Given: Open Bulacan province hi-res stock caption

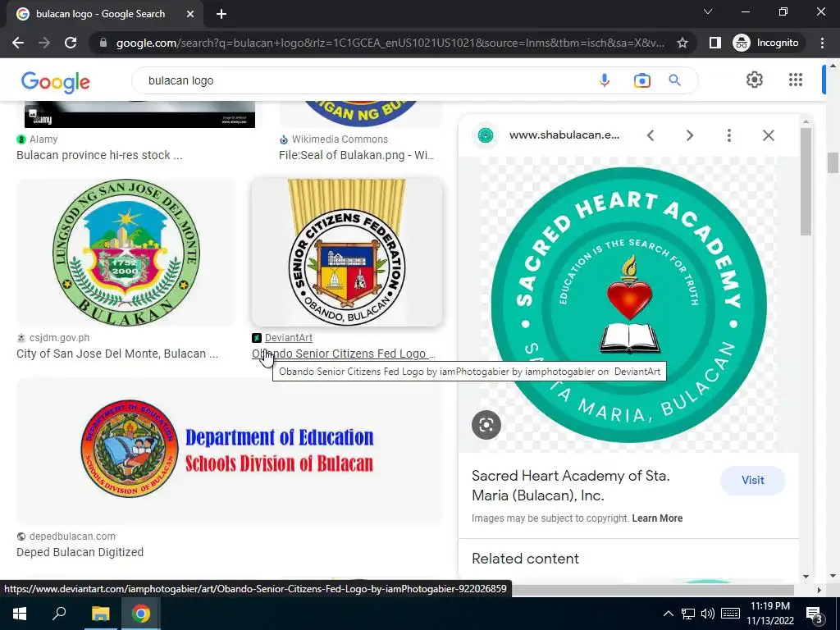Looking at the screenshot, I should (x=99, y=155).
